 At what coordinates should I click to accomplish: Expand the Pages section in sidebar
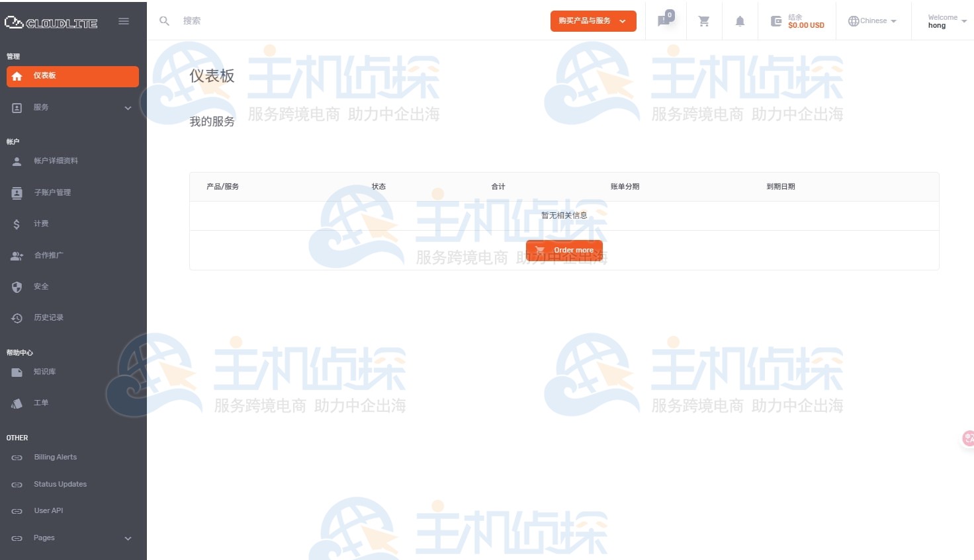73,538
